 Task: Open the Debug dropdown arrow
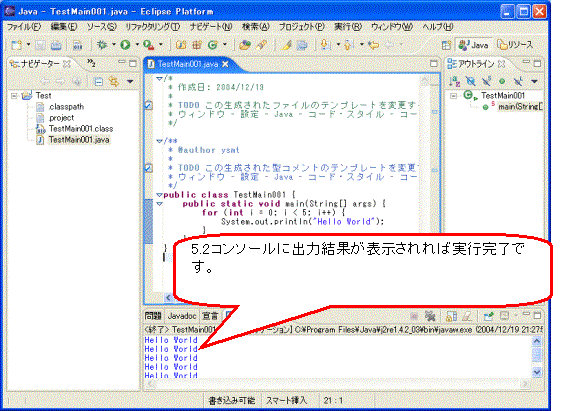(114, 45)
